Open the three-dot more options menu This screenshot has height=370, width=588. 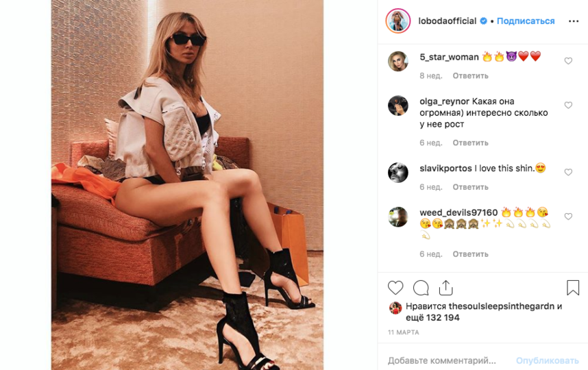pos(574,21)
